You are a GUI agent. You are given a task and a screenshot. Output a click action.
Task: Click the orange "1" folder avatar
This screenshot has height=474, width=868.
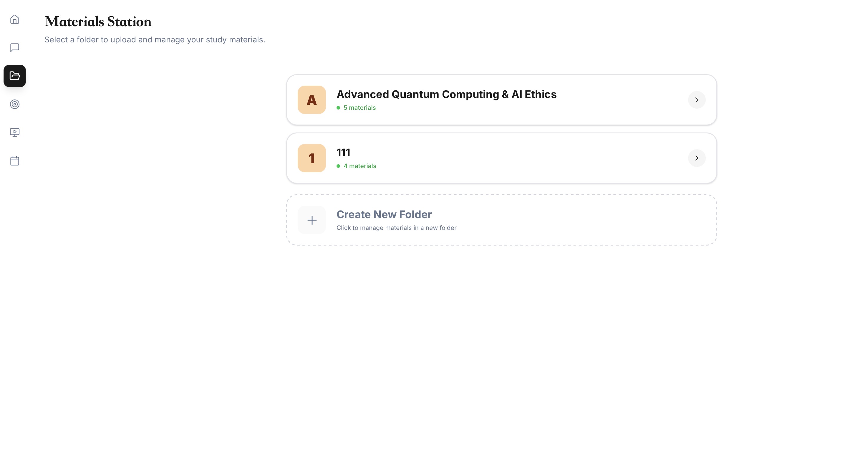pyautogui.click(x=311, y=158)
